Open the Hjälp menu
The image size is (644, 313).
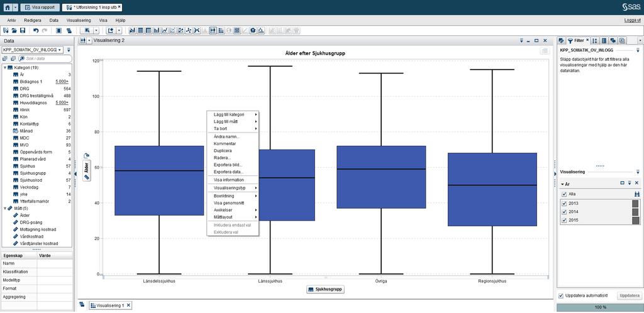[120, 20]
